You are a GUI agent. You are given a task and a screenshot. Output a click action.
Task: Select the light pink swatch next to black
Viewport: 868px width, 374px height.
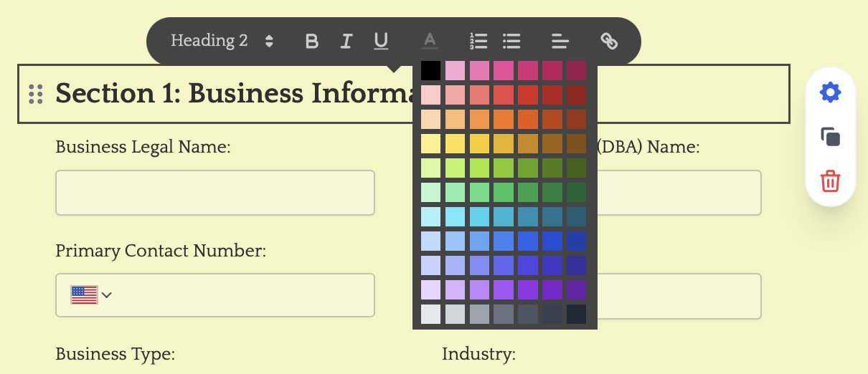[x=455, y=70]
